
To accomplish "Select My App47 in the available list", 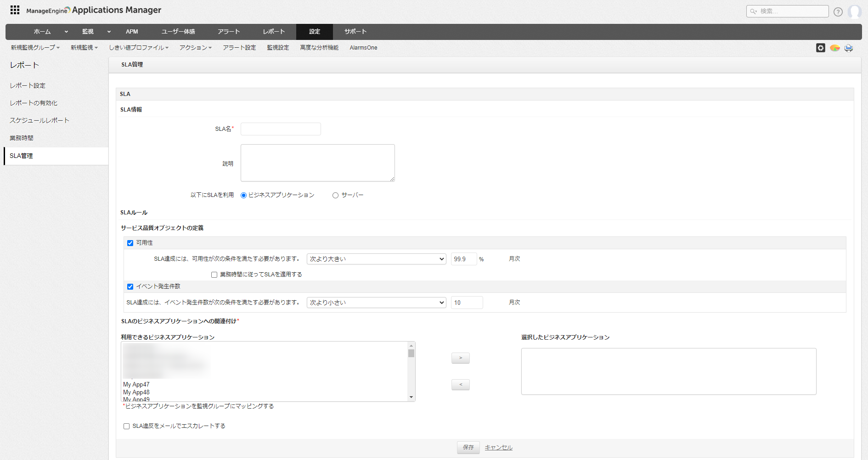I will coord(136,385).
